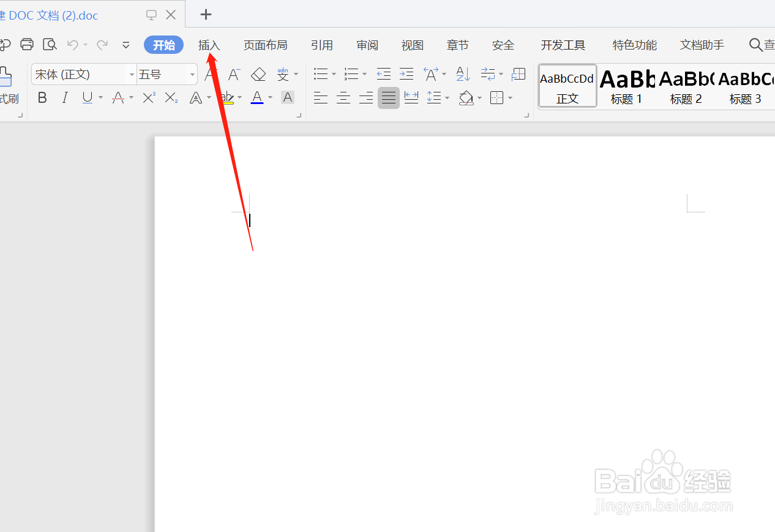Click the Print icon in quick access toolbar
775x532 pixels.
pyautogui.click(x=26, y=44)
